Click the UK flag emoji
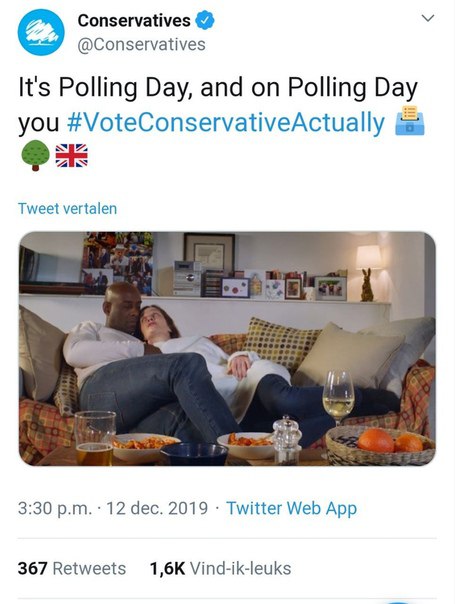This screenshot has height=604, width=455. [x=72, y=156]
